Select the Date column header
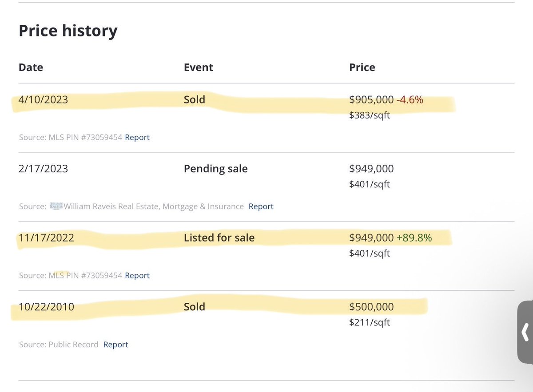The height and width of the screenshot is (392, 533). point(31,67)
